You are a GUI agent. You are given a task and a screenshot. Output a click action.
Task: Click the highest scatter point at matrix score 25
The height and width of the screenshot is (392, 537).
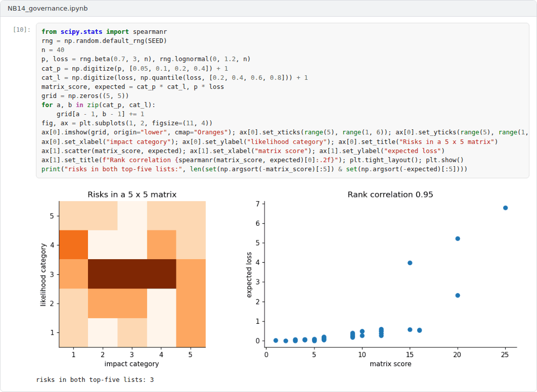(x=505, y=208)
